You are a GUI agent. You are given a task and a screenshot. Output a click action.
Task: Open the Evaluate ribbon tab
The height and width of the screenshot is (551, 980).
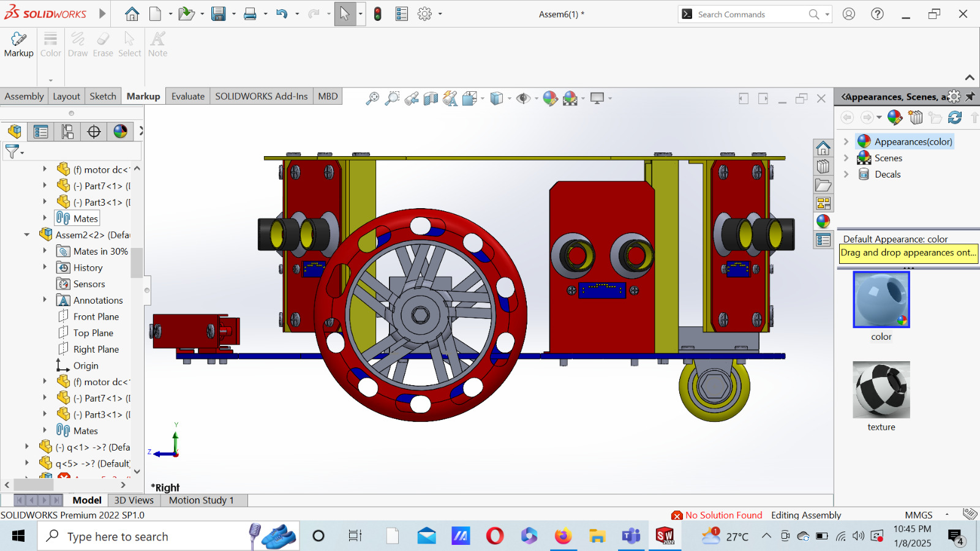187,96
